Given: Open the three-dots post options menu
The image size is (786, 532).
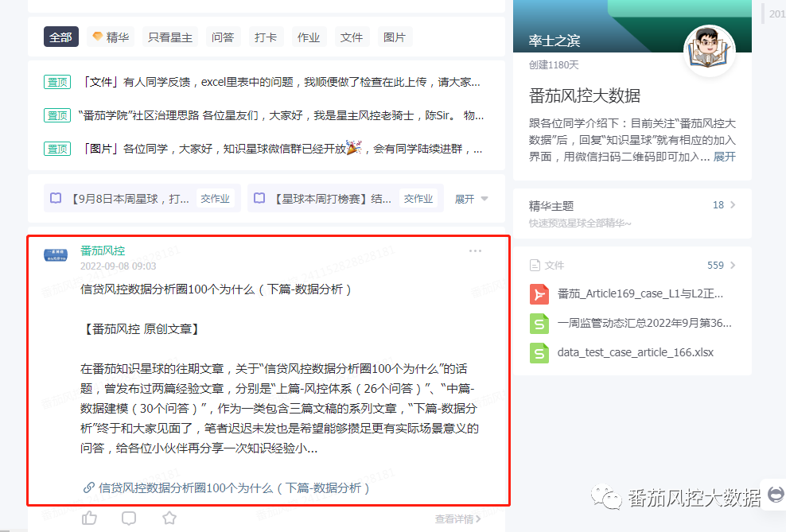Looking at the screenshot, I should point(475,251).
